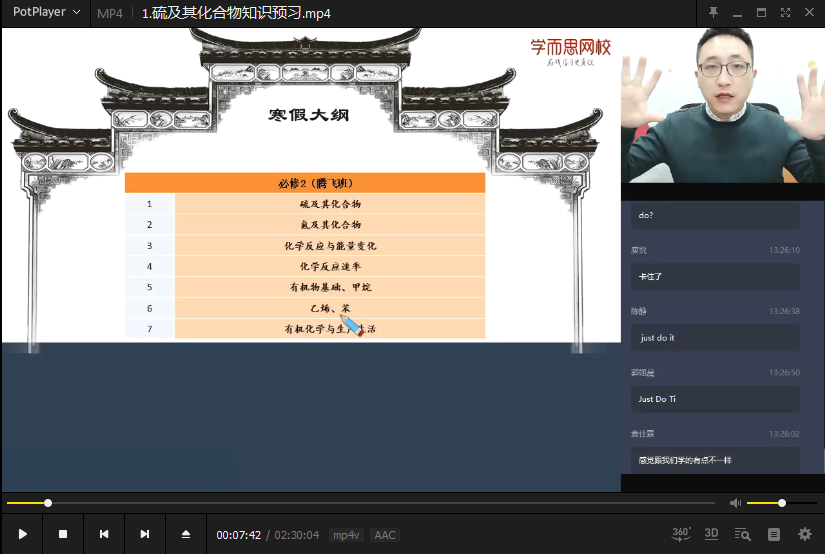Toggle 360-degree video mode
The height and width of the screenshot is (554, 825).
681,534
